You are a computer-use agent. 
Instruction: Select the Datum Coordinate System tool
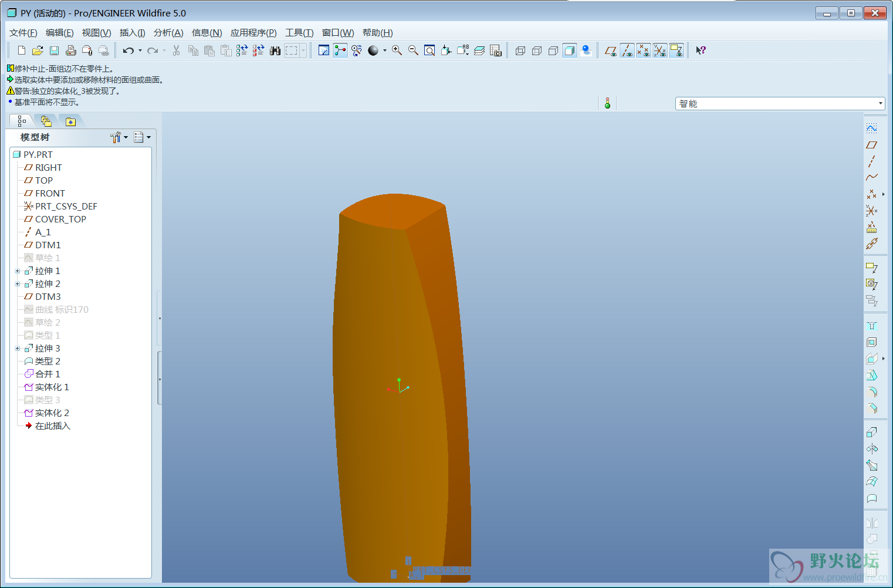click(x=872, y=210)
